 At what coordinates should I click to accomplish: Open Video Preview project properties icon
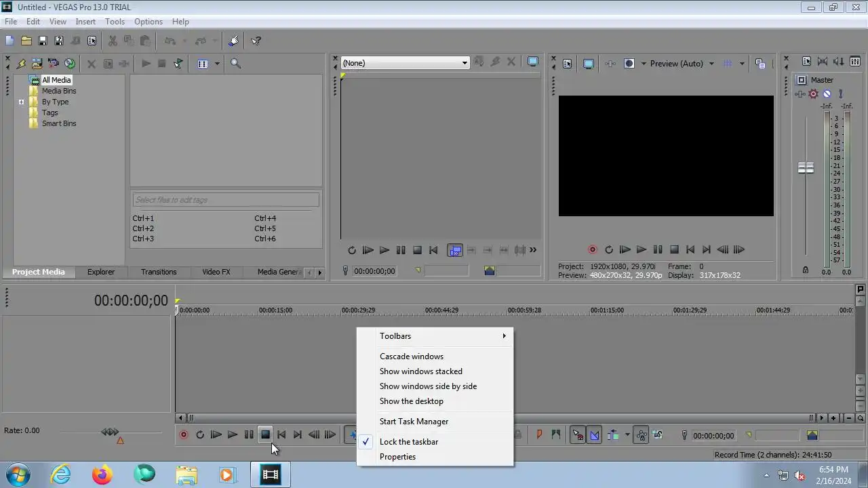[x=568, y=64]
